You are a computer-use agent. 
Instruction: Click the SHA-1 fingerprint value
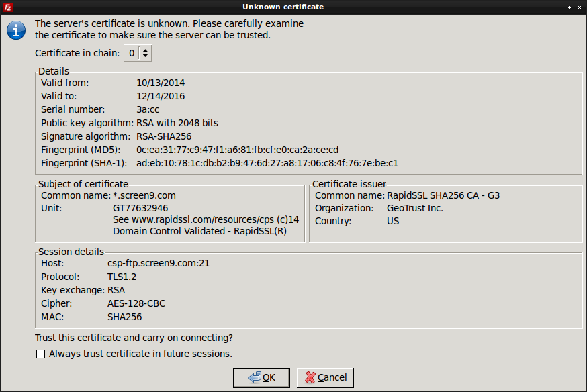267,164
